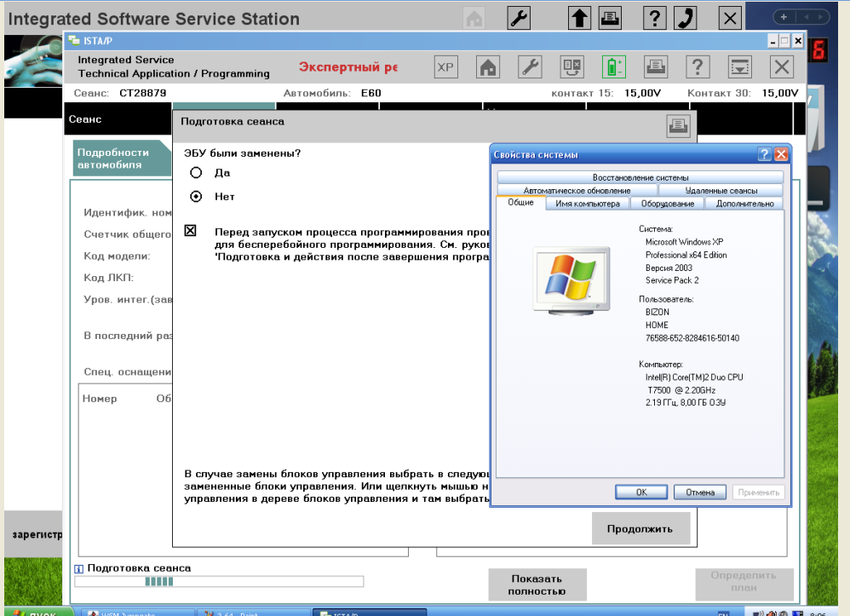Click the green battery status icon
Screen dimensions: 850x616
613,67
